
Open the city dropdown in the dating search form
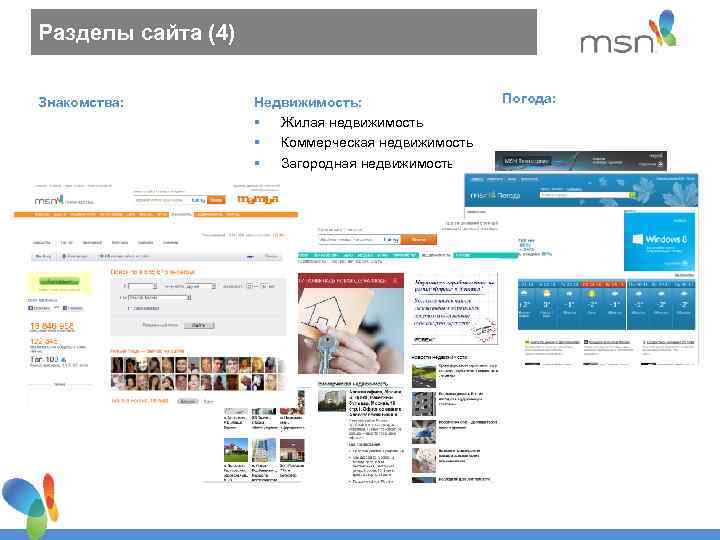pos(159,298)
